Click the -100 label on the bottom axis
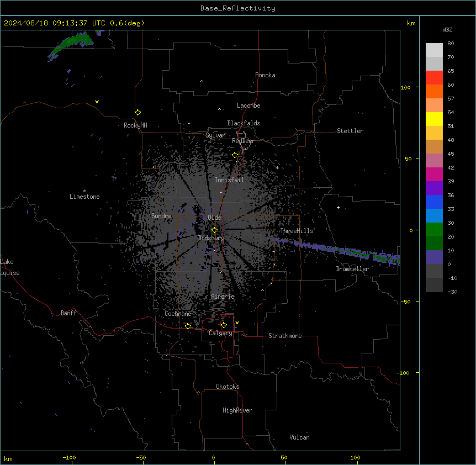Screen dimensions: 476x465 pos(69,457)
